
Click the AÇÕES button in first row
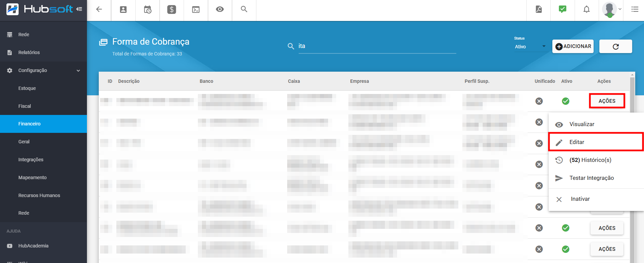607,101
